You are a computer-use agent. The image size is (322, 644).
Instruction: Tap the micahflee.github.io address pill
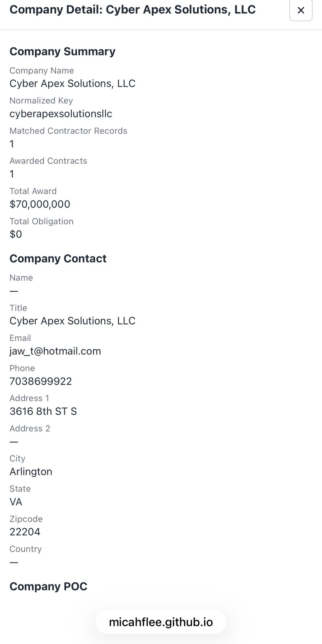click(161, 622)
